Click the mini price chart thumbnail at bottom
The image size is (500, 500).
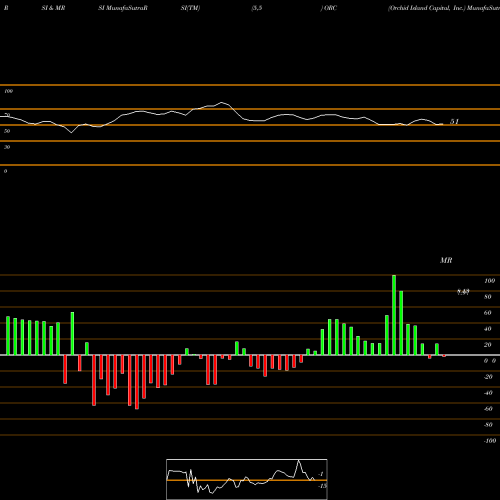(x=247, y=479)
